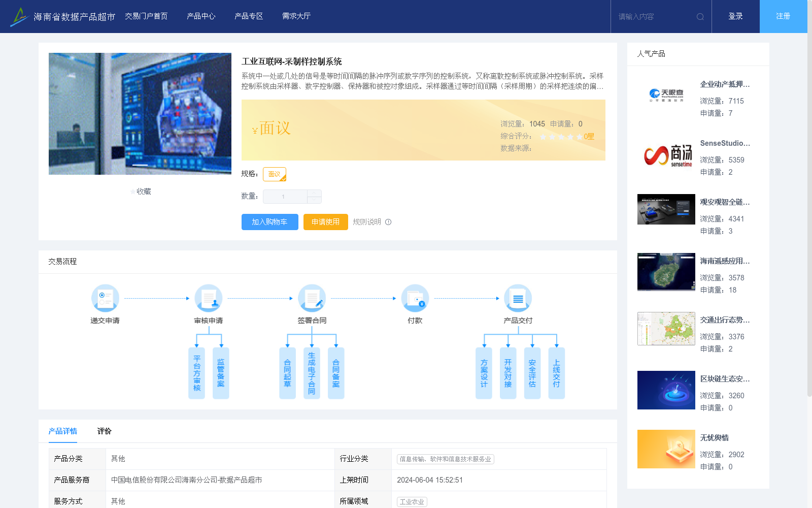This screenshot has width=812, height=508.
Task: Click the rating stars
Action: point(561,137)
